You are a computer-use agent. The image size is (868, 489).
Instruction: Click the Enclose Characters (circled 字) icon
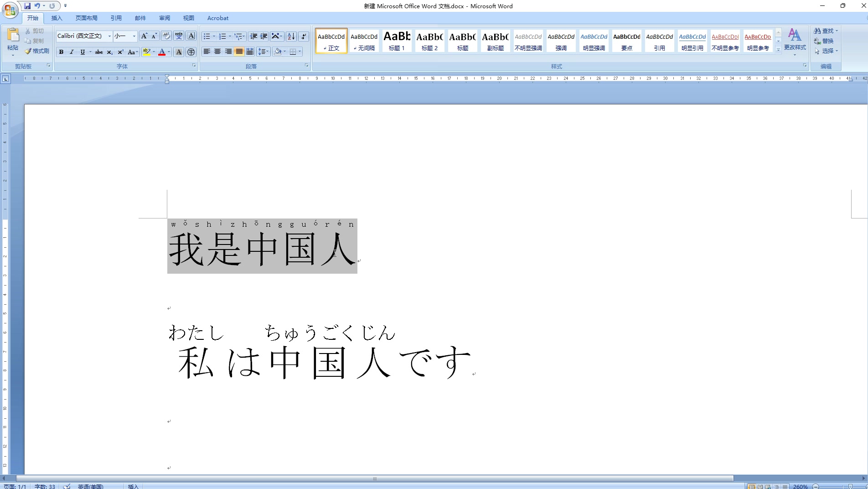coord(191,52)
